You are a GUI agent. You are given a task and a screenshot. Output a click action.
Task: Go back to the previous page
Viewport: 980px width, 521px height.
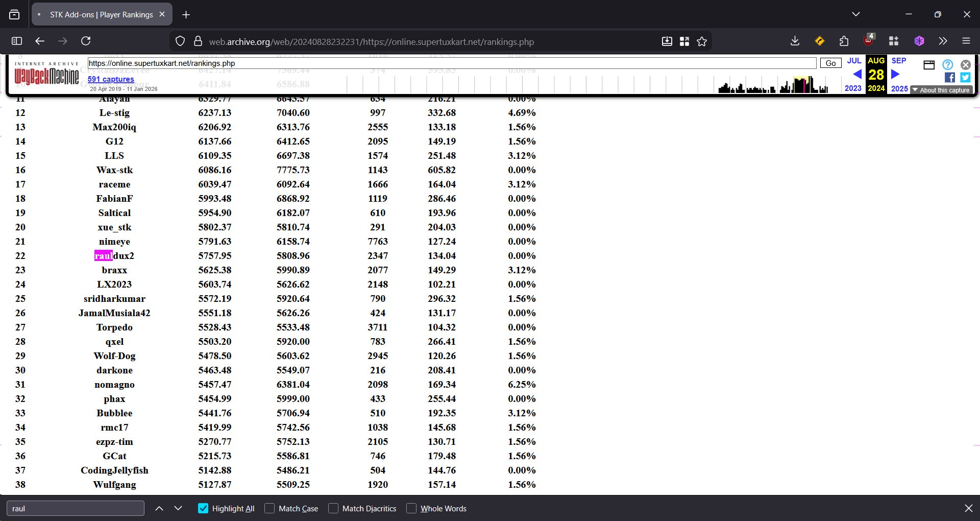tap(40, 41)
